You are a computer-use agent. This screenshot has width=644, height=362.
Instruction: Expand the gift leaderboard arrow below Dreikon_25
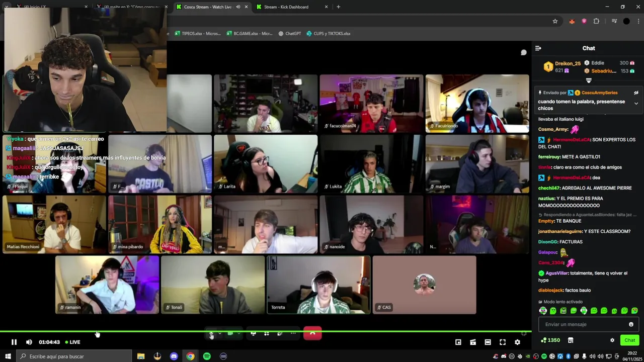click(589, 80)
